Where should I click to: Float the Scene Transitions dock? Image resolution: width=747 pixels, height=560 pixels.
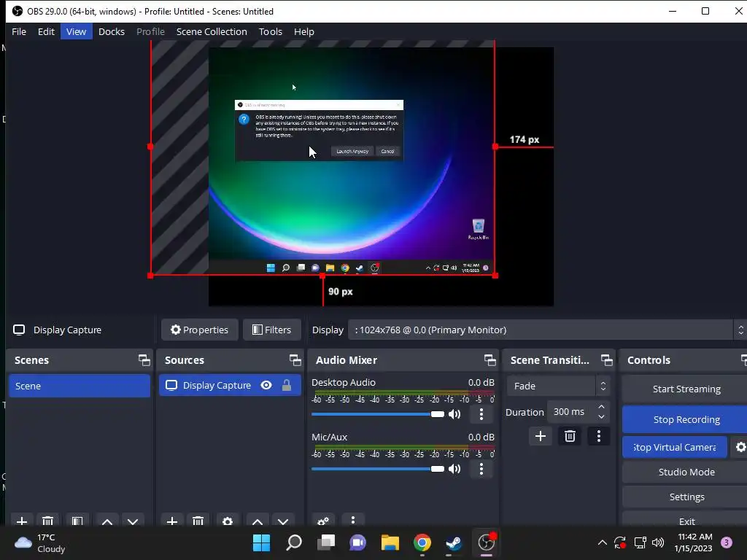[606, 360]
